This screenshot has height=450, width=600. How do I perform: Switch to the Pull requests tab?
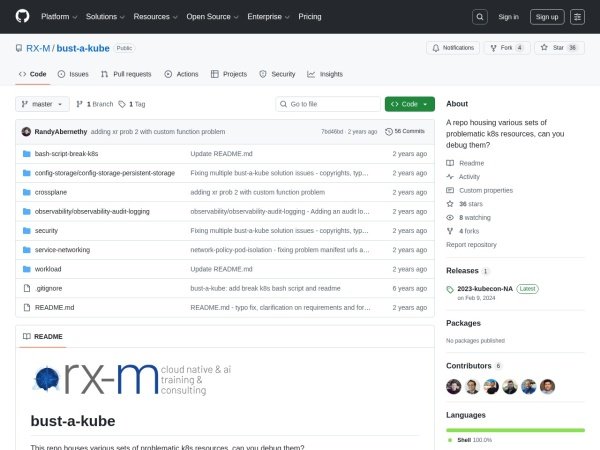pos(126,74)
